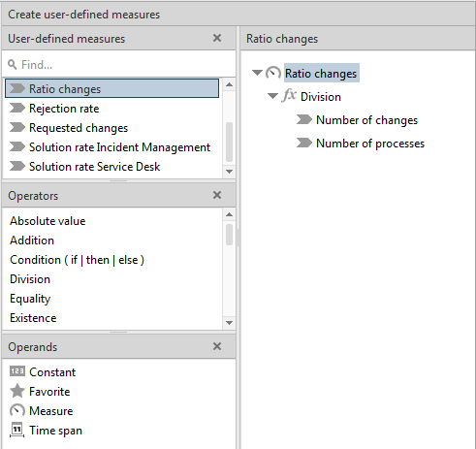Select the Absolute value operator
The image size is (476, 449).
[x=48, y=221]
